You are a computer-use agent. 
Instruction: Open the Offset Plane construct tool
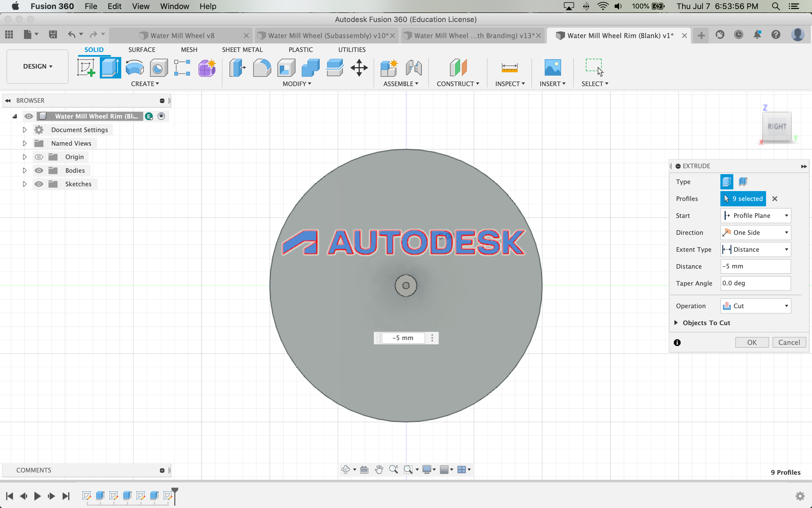tap(458, 67)
